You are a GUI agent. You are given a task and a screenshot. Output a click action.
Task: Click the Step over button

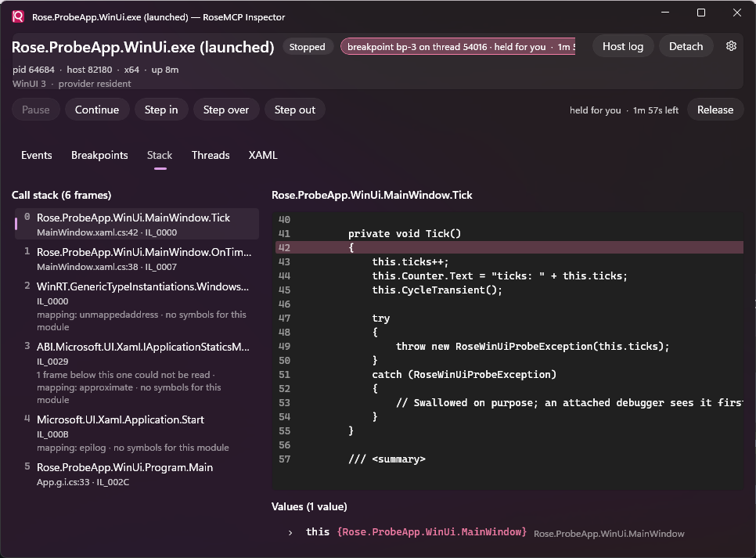click(x=226, y=110)
